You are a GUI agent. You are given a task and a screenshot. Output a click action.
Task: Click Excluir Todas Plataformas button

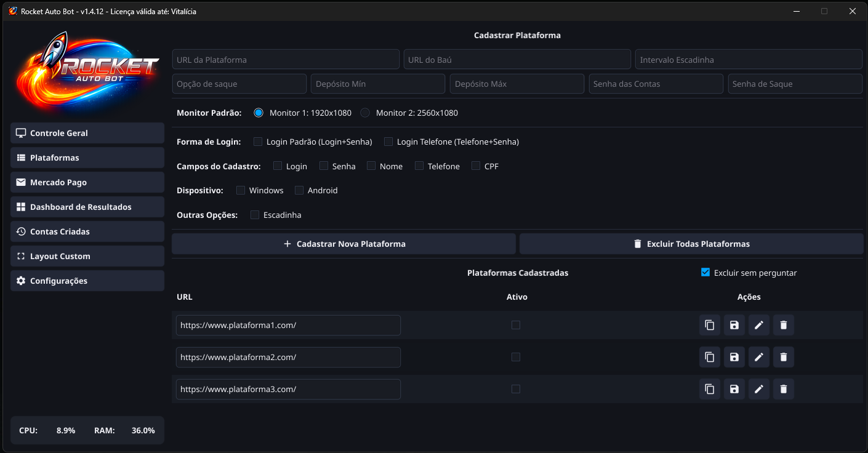coord(691,244)
